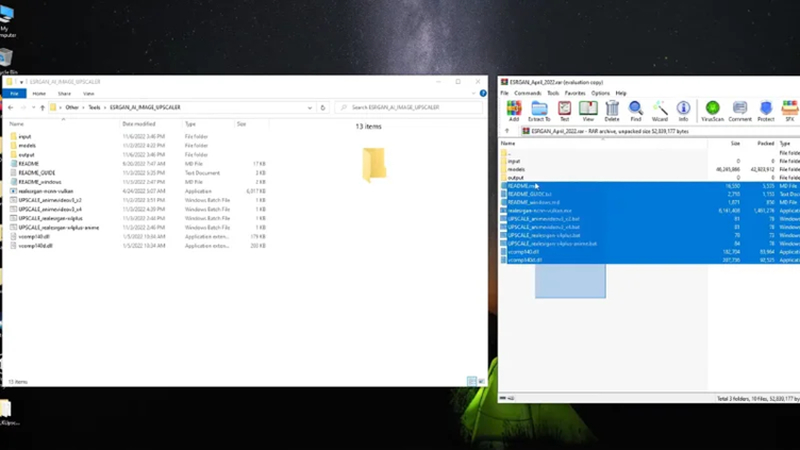The height and width of the screenshot is (450, 800).
Task: Click the SFX icon in WinRAR toolbar
Action: coord(790,111)
